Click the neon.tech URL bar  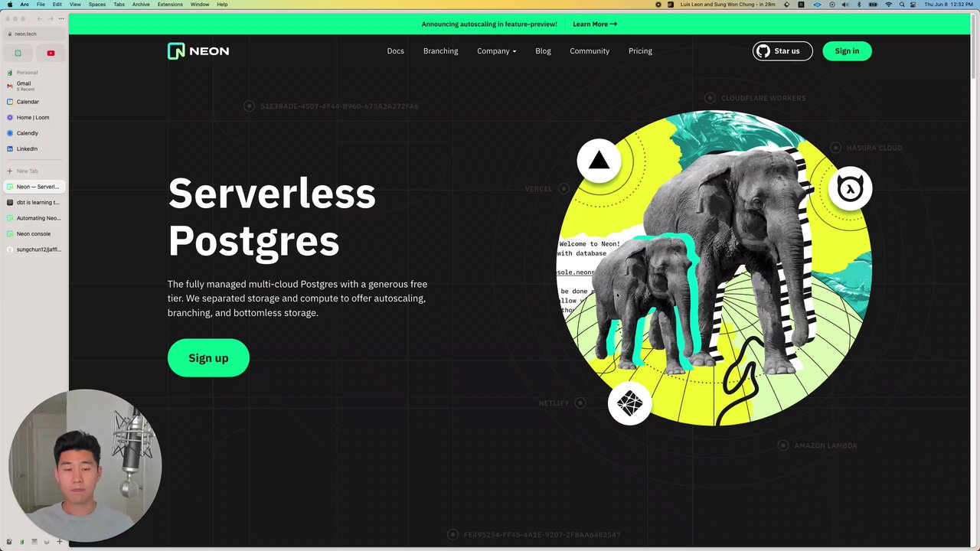tap(34, 34)
